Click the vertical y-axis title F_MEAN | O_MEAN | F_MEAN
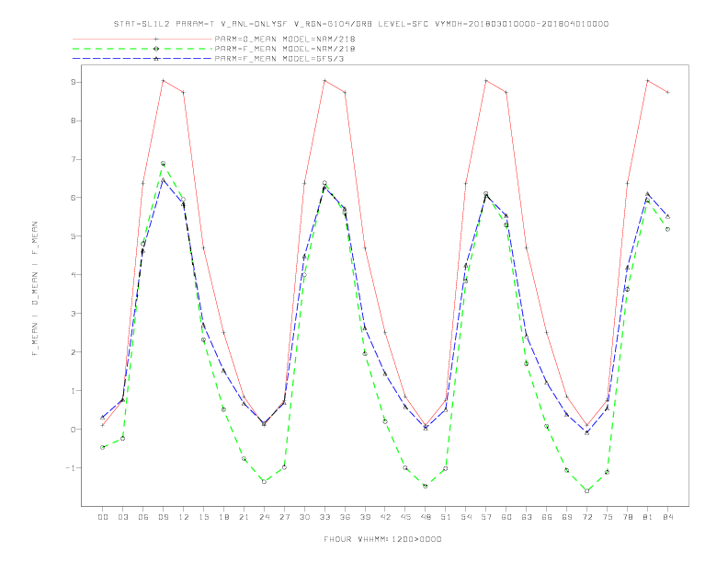This screenshot has width=728, height=563. click(x=35, y=289)
